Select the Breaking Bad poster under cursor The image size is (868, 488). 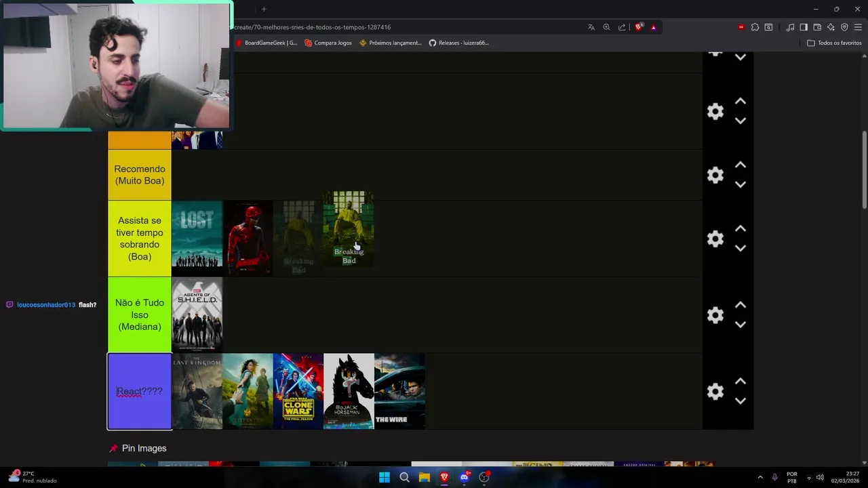click(349, 229)
